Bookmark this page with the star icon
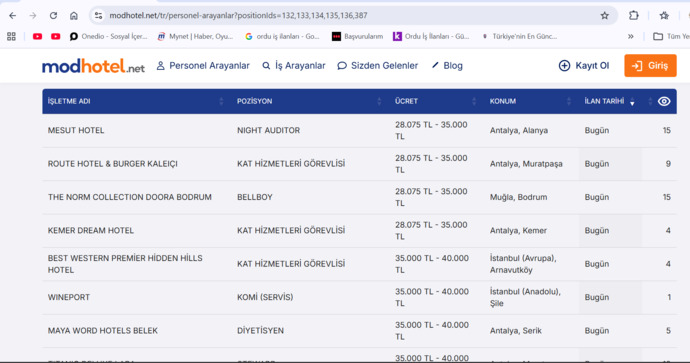The width and height of the screenshot is (690, 363). pyautogui.click(x=605, y=15)
